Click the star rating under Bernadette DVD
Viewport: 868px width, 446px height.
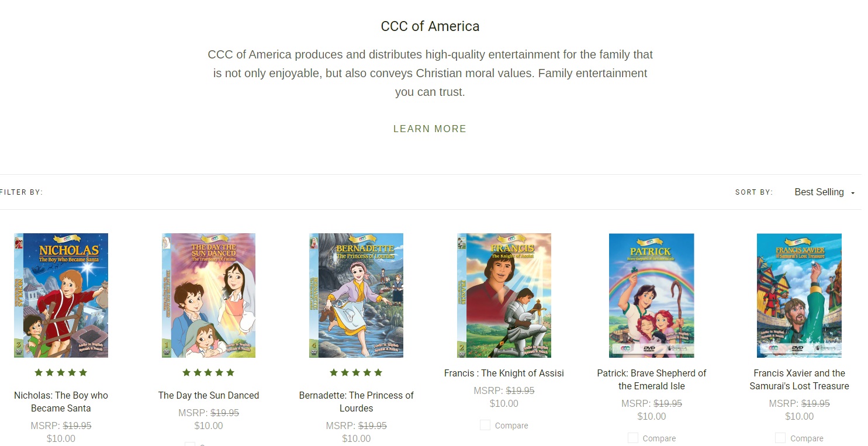[356, 373]
